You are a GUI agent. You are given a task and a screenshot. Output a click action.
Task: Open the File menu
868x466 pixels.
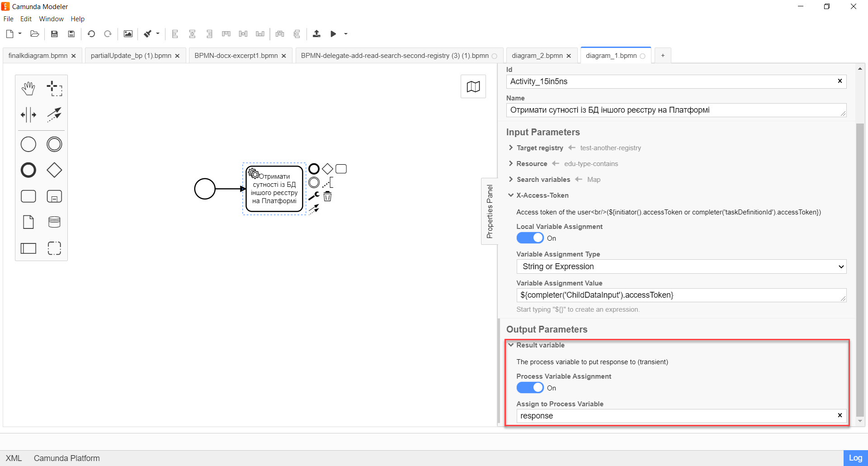9,19
